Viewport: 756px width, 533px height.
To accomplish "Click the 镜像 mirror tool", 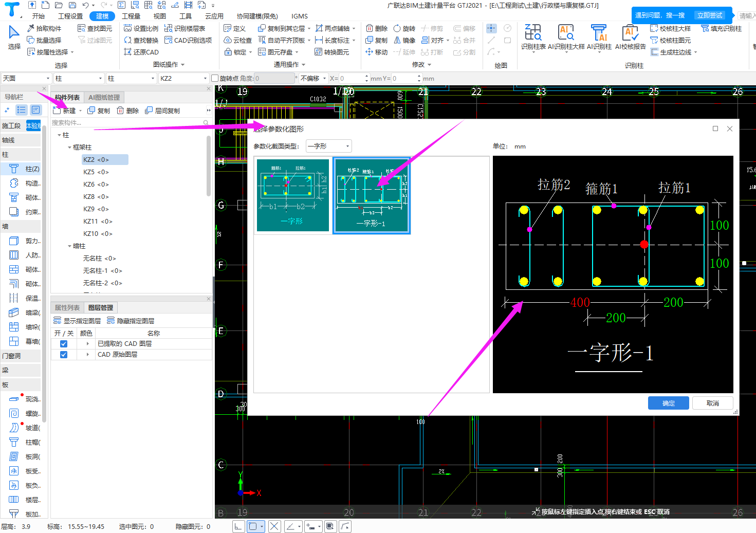I will [404, 40].
